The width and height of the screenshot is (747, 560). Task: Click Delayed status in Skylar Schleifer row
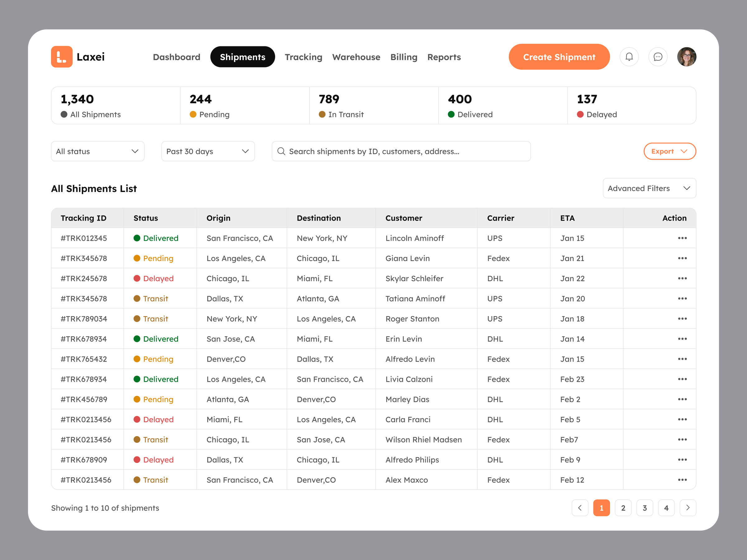(x=154, y=278)
